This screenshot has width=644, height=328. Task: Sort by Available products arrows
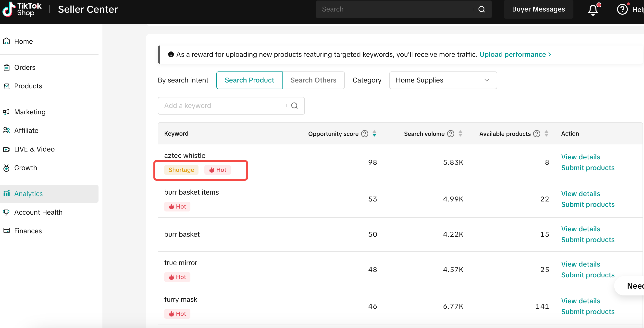tap(546, 134)
